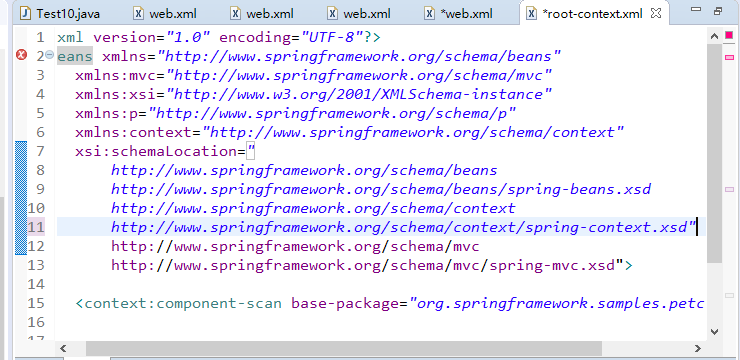Close the root-context.xml editor tab
This screenshot has width=740, height=360.
pyautogui.click(x=656, y=13)
